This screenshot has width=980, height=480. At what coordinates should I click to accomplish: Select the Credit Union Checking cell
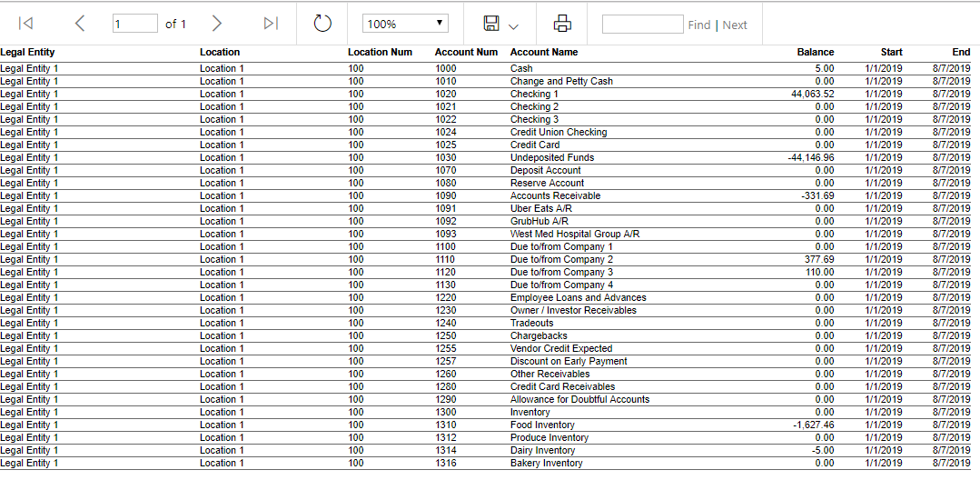point(559,132)
